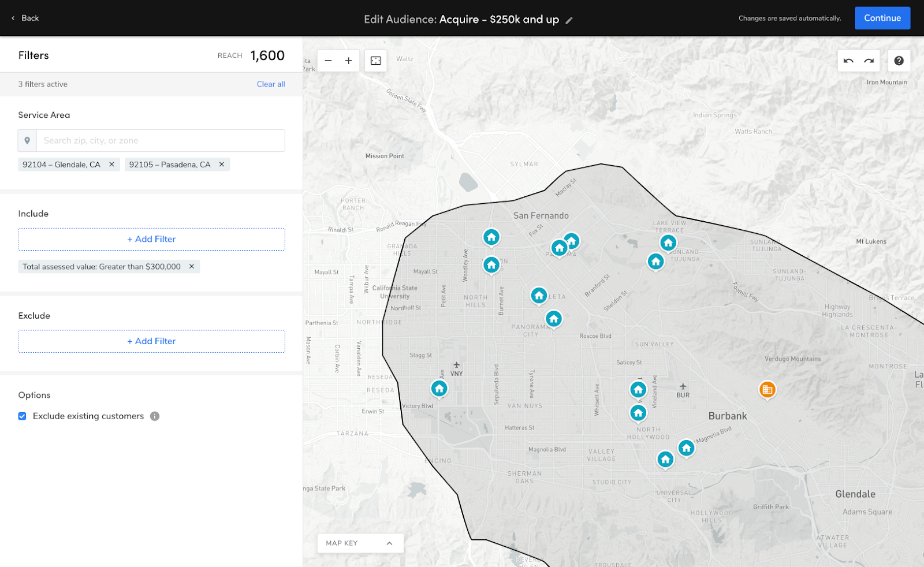Click info icon beside Exclude existing customers
The width and height of the screenshot is (924, 567).
tap(155, 416)
